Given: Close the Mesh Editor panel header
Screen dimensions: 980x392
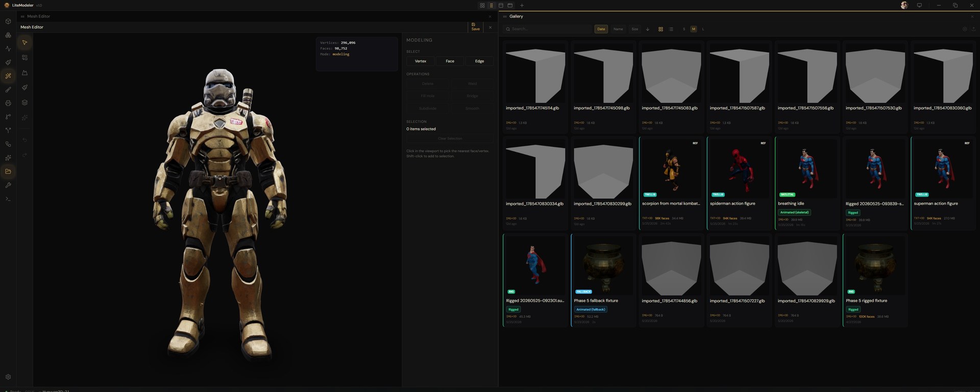Looking at the screenshot, I should (x=490, y=16).
